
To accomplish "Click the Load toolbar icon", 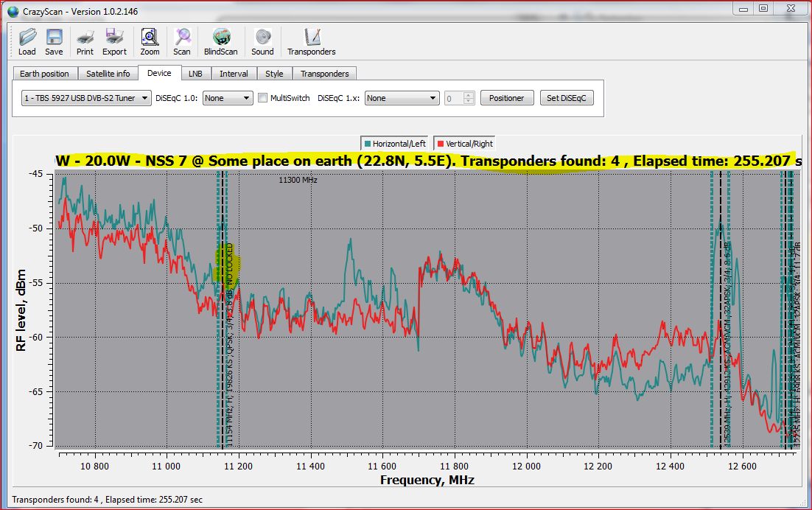I will tap(27, 42).
